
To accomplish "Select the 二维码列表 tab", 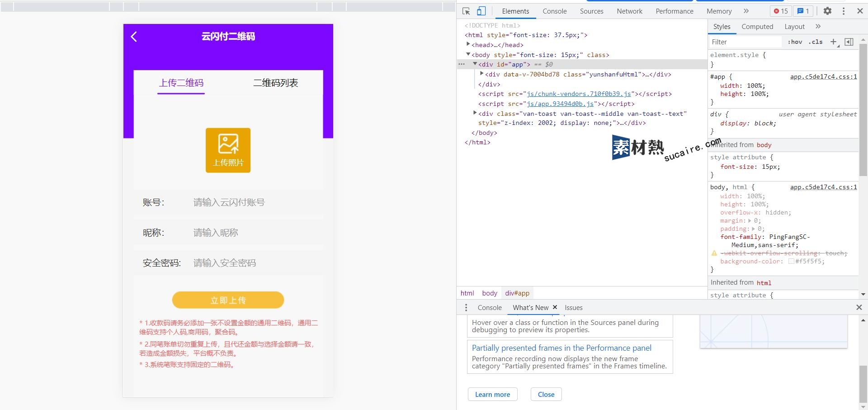I will (275, 83).
